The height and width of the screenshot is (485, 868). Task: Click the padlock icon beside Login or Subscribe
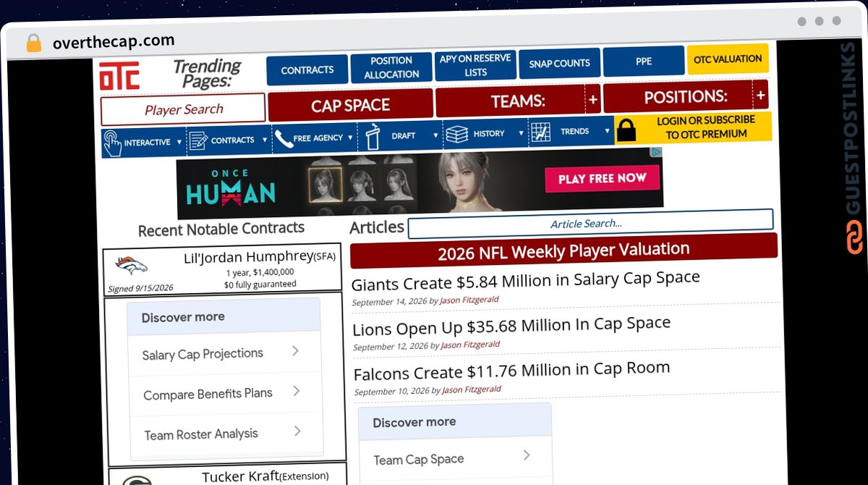point(626,130)
